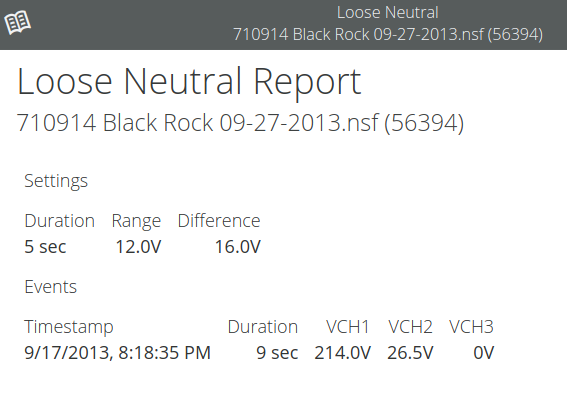Viewport: 567px width, 393px height.
Task: Click the "Timestamp" column header
Action: (69, 327)
